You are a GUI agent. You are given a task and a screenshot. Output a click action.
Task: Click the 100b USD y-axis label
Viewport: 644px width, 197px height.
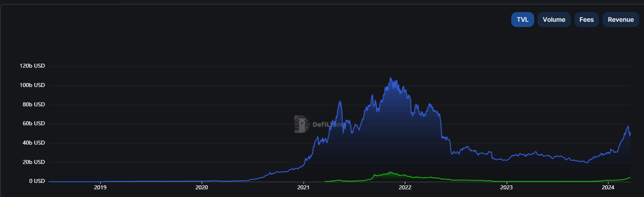coord(32,85)
